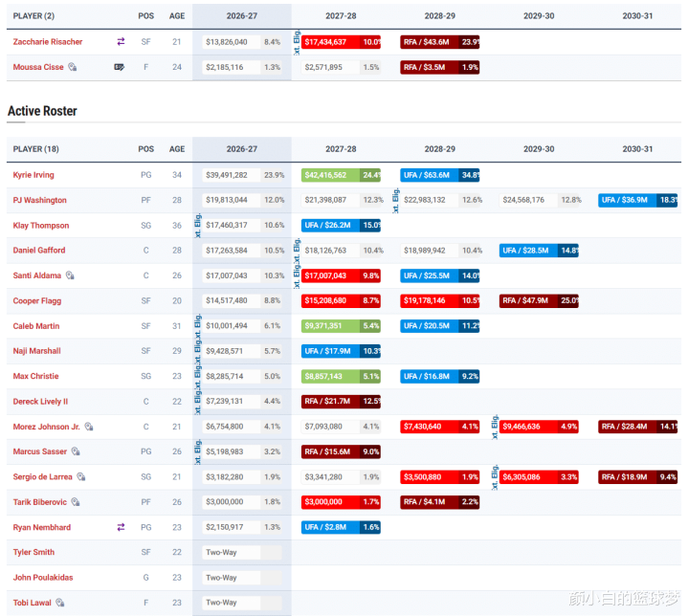The image size is (688, 616).
Task: Click PJ Washington's $19,813,044 salary value
Action: coord(227,200)
